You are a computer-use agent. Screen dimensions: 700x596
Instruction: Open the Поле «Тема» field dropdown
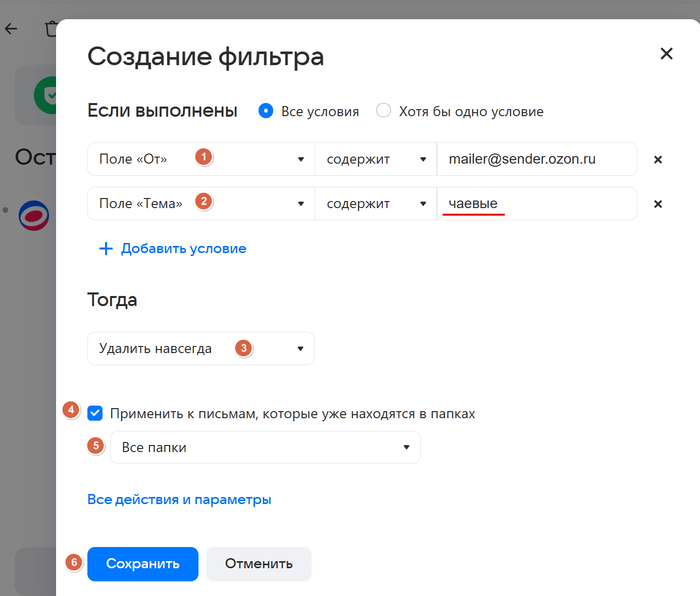[x=201, y=204]
